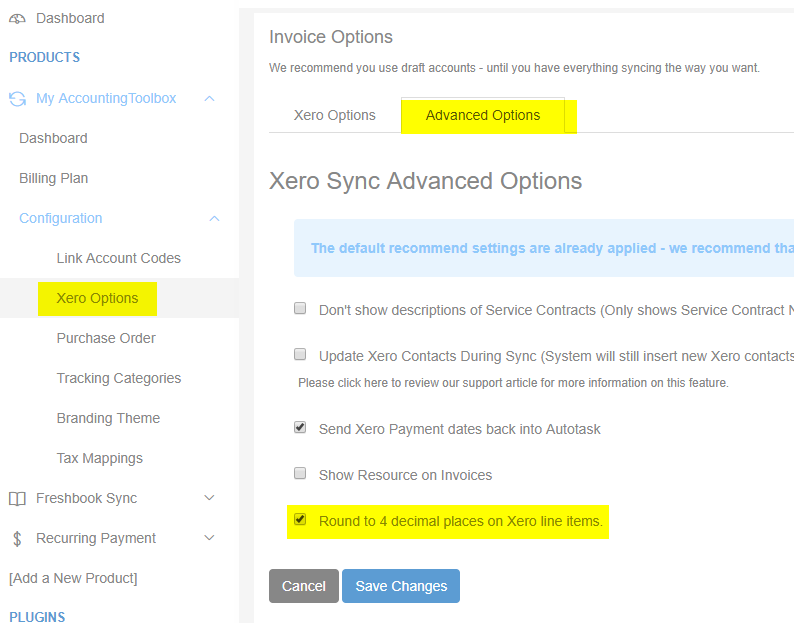Toggle Round to 4 decimal places checkbox
Viewport: 794px width, 623px height.
point(300,519)
